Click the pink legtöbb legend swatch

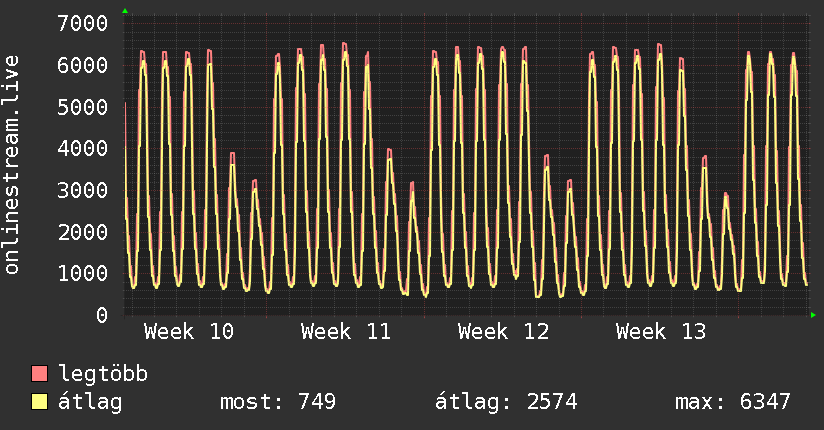pyautogui.click(x=39, y=374)
